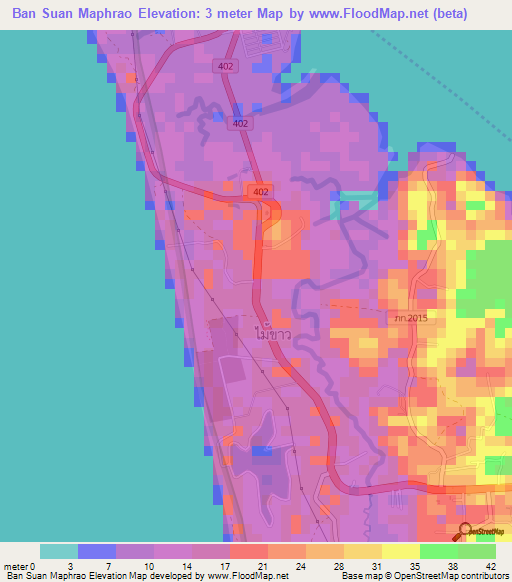Click the OpenStreetMap magnifier logo
The height and width of the screenshot is (582, 512).
478,532
